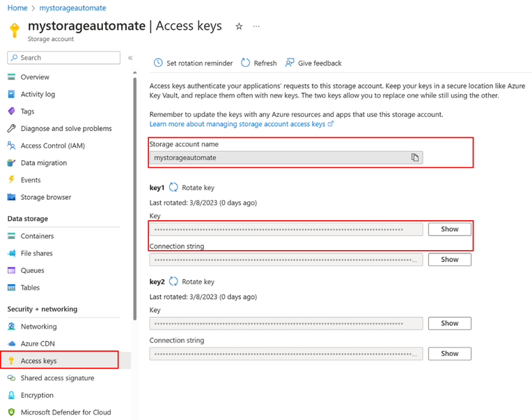Click the Networking icon

12,327
